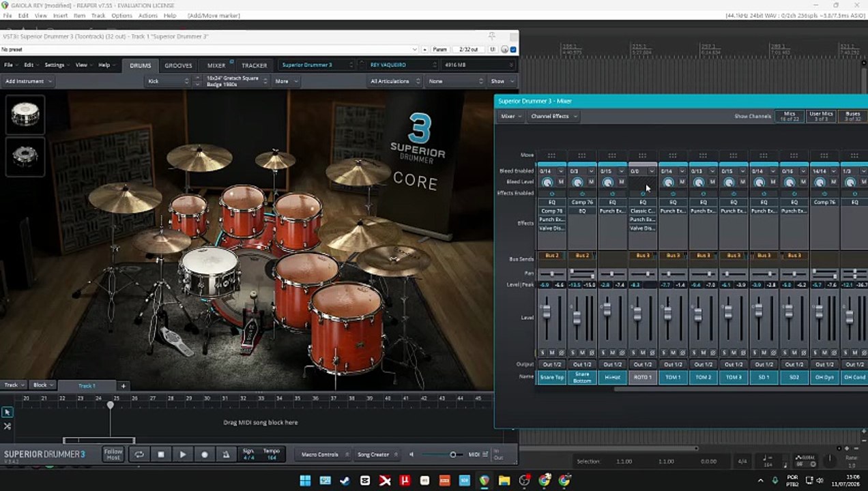Switch to the MIXER tab

coord(216,65)
